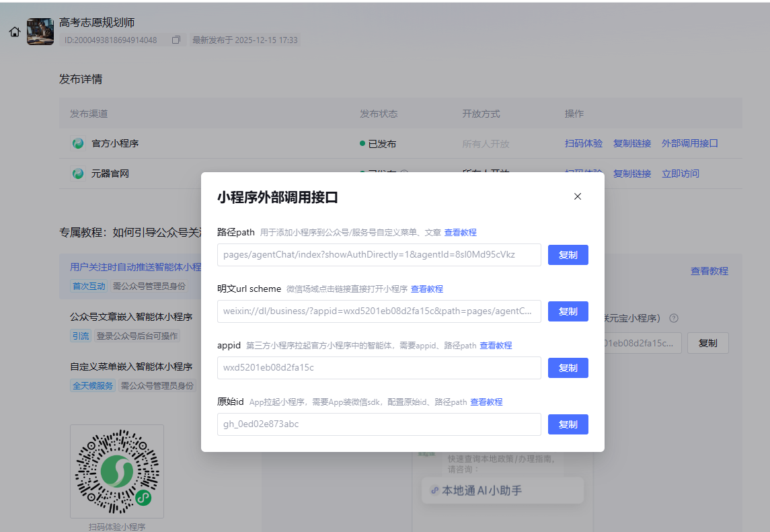
Task: Open 查看教程 link on background page right
Action: tap(709, 271)
